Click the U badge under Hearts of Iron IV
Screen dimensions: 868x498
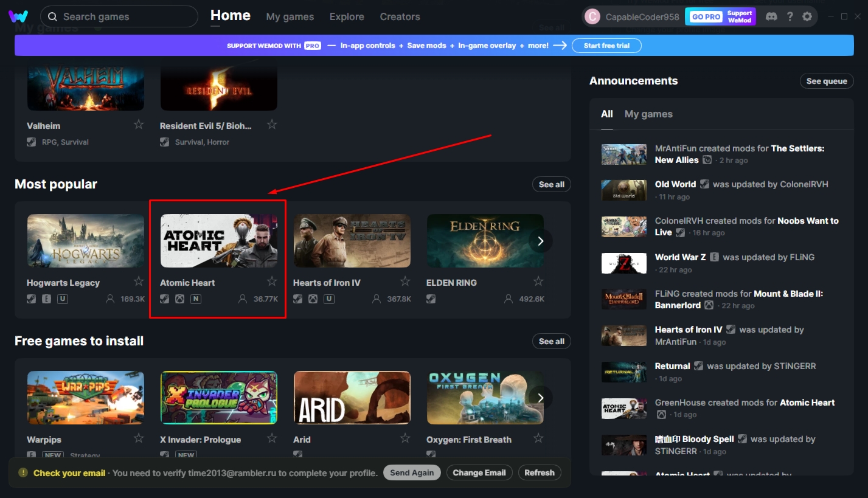pos(329,299)
